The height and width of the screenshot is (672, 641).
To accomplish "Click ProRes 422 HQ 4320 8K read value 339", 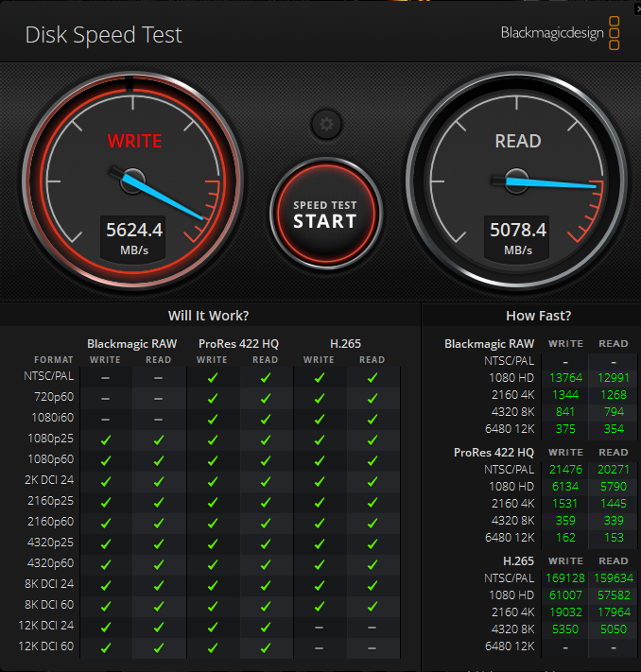I will click(x=614, y=521).
